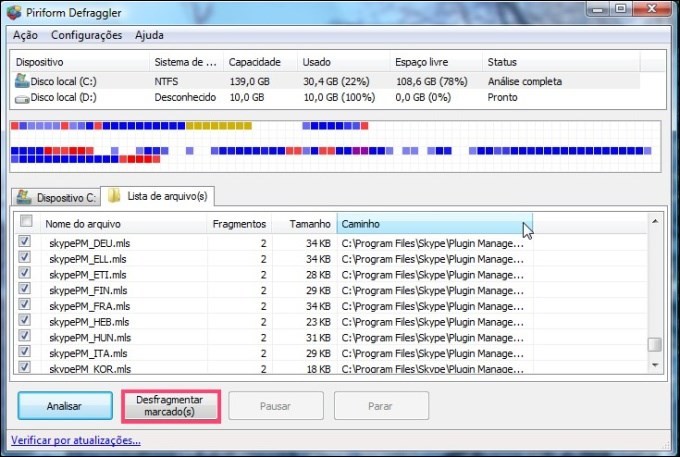Screen dimensions: 680x457
Task: Uncheck the skypePM_FIN.mls checkbox
Action: 24,288
